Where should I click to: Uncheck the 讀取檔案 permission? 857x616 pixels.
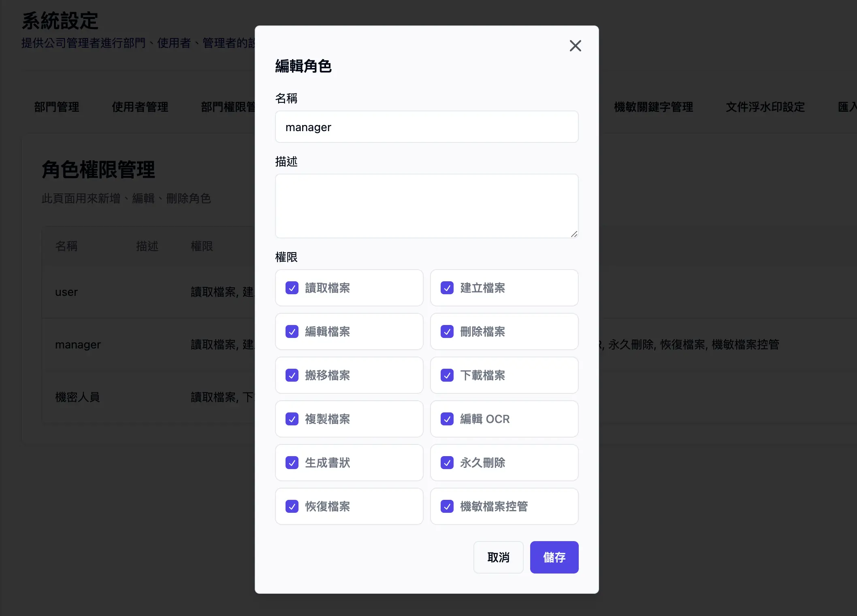pyautogui.click(x=292, y=288)
